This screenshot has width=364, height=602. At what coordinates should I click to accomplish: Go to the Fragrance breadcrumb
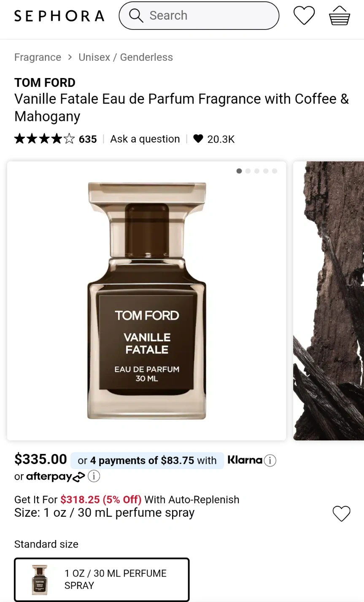(x=38, y=57)
